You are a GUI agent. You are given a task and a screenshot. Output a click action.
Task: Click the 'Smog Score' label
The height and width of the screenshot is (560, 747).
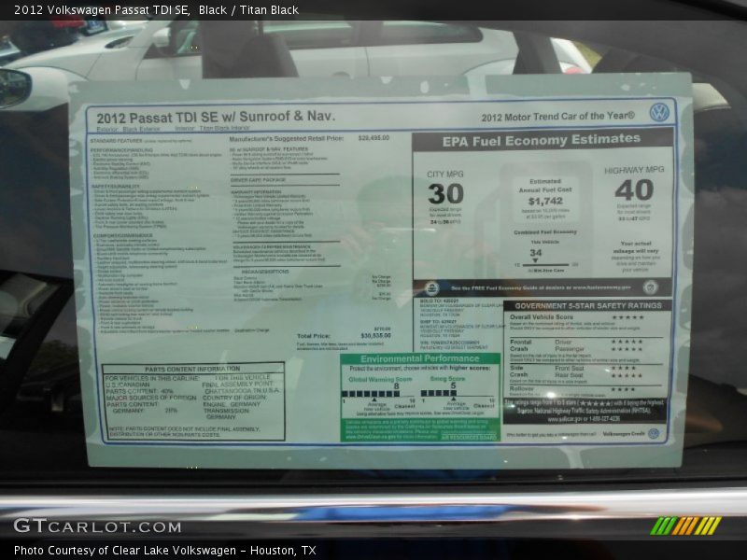coord(447,379)
